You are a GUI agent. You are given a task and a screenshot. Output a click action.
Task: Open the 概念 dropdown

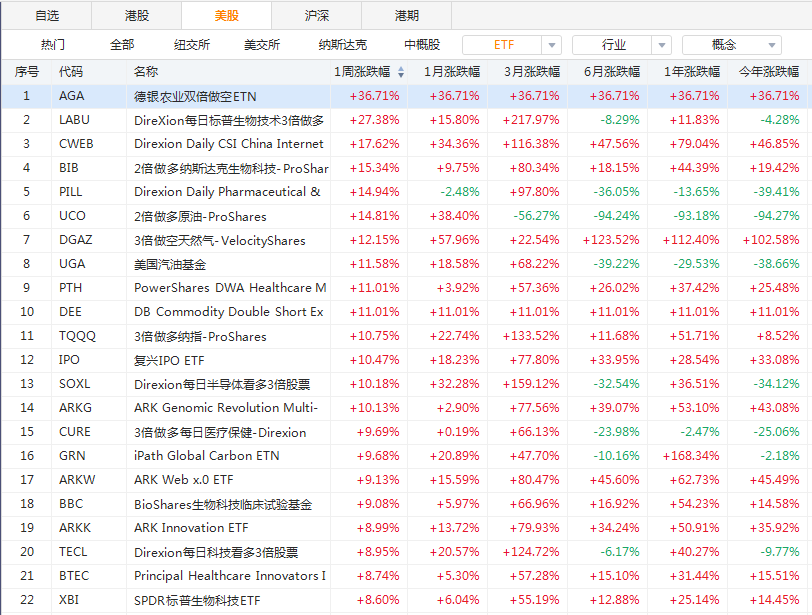coord(732,45)
